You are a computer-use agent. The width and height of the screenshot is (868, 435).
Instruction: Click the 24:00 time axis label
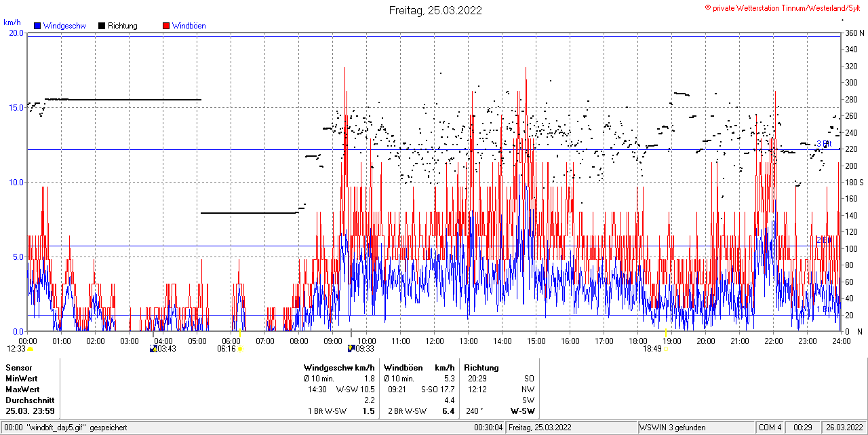point(841,341)
